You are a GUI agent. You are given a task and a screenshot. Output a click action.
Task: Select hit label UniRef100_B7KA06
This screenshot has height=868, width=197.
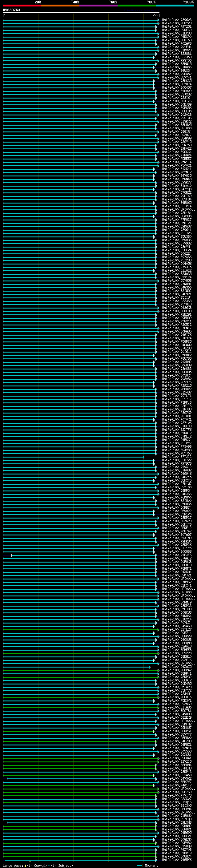[x=177, y=67]
